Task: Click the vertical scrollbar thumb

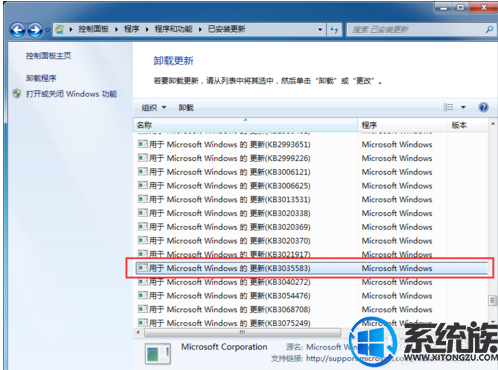Action: point(493,300)
